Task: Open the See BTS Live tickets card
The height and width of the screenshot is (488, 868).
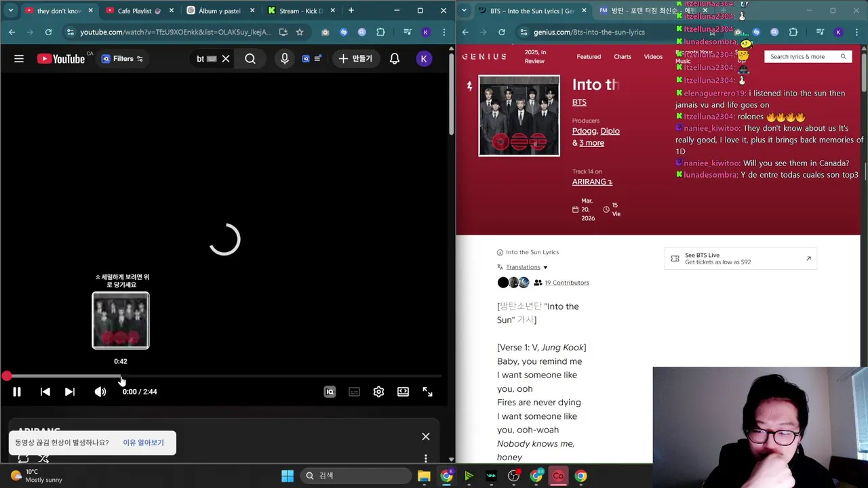Action: point(741,258)
